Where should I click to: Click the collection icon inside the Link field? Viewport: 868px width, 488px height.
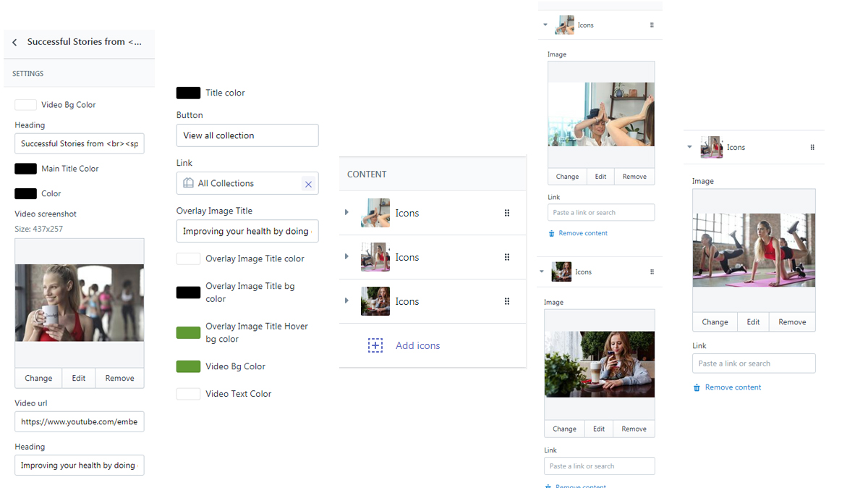click(187, 183)
